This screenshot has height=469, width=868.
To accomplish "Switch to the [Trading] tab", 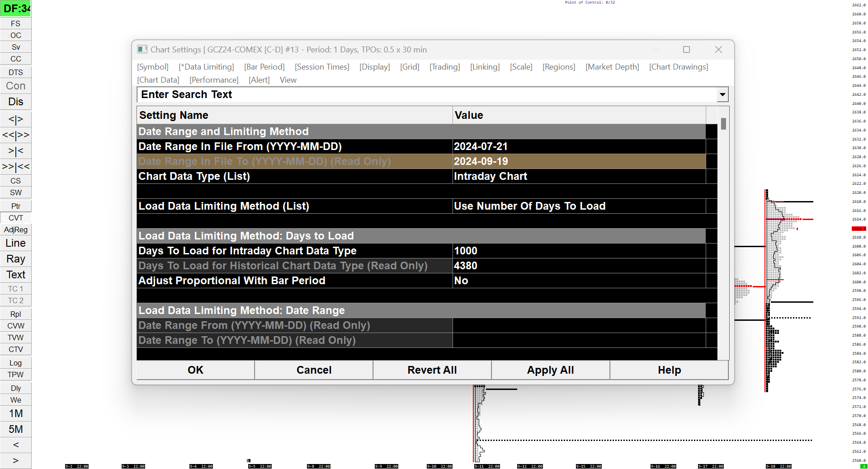I will 445,67.
